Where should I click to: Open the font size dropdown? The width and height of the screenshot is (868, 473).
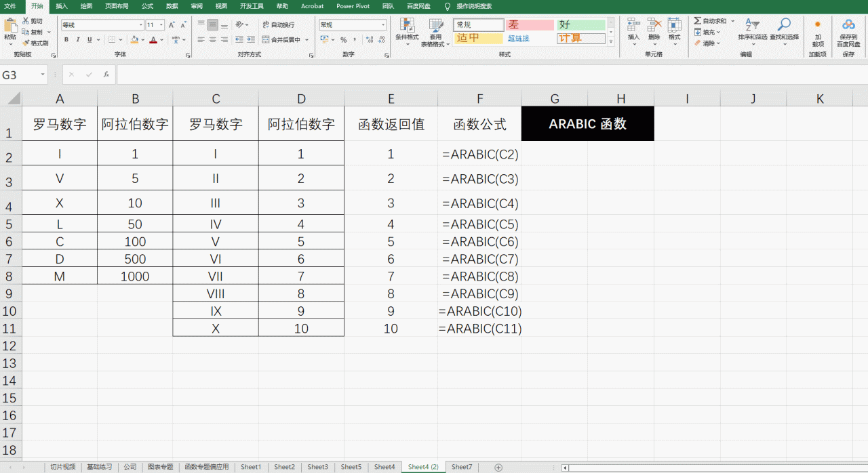161,25
